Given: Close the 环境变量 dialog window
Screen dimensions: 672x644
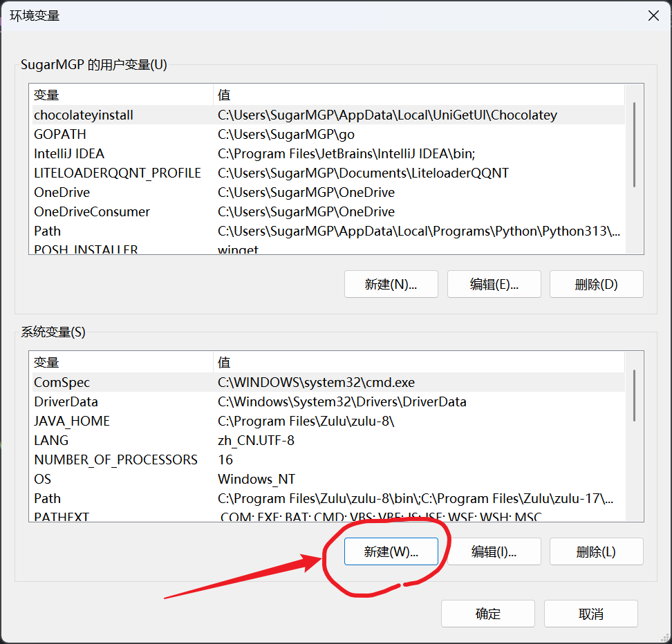Looking at the screenshot, I should click(x=653, y=16).
